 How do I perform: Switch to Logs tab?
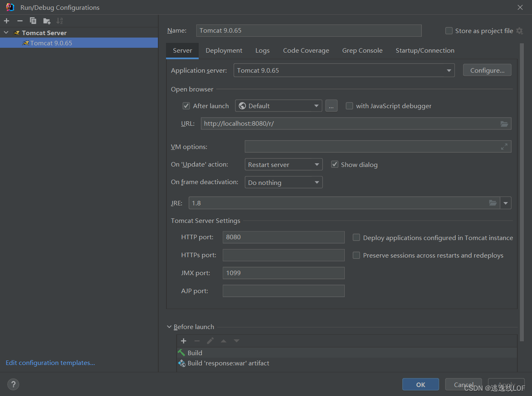click(x=262, y=51)
